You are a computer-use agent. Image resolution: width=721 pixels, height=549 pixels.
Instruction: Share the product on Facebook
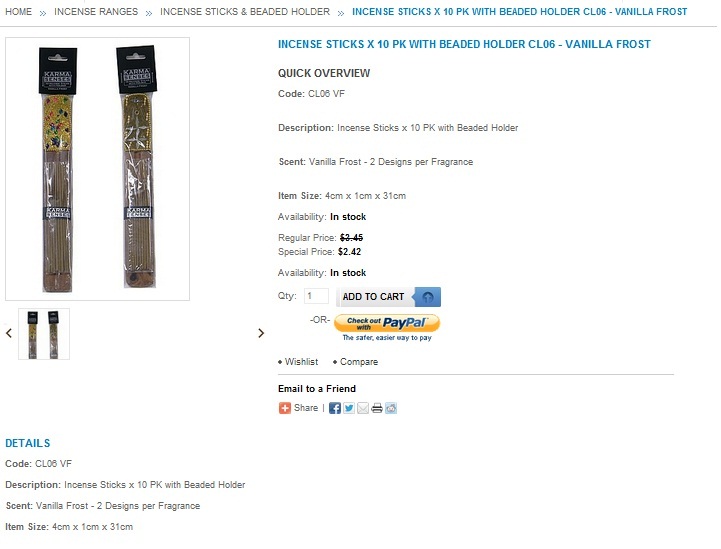[335, 408]
